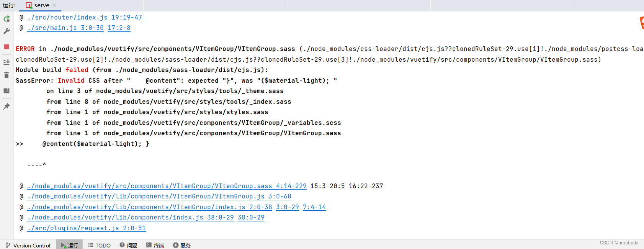Image resolution: width=644 pixels, height=249 pixels.
Task: Rerun the serve configuration
Action: pyautogui.click(x=7, y=19)
